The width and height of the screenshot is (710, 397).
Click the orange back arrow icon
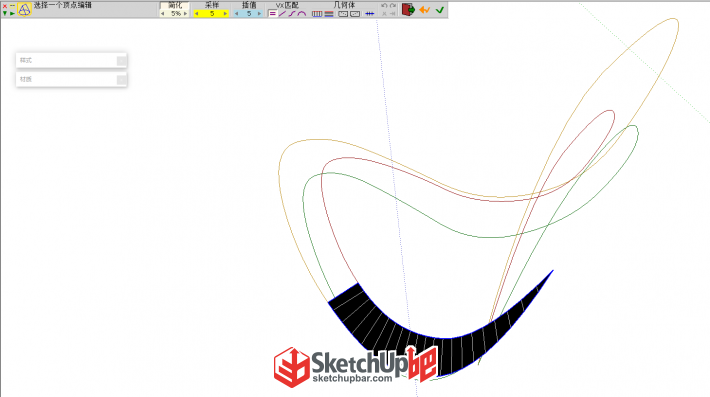click(424, 10)
